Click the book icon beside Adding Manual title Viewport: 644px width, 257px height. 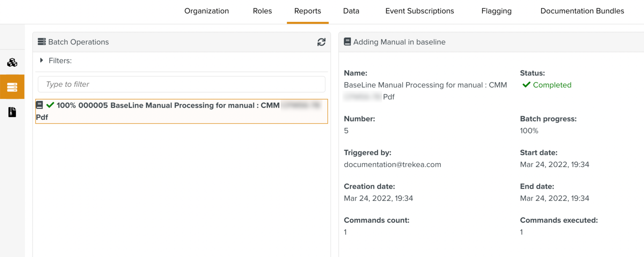(x=347, y=42)
